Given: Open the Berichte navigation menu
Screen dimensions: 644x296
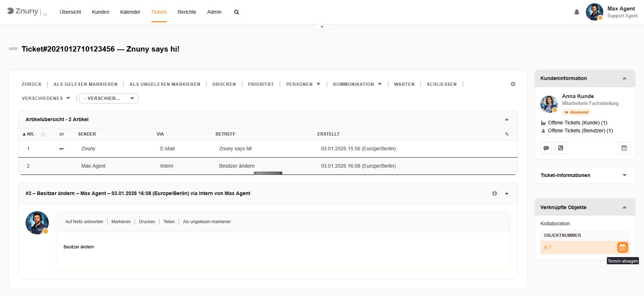Looking at the screenshot, I should (x=187, y=12).
